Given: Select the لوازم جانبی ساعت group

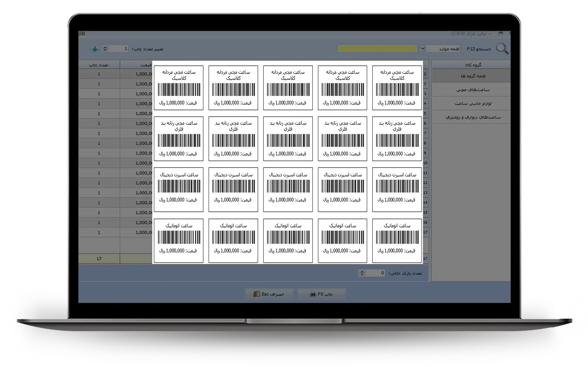Looking at the screenshot, I should point(471,104).
